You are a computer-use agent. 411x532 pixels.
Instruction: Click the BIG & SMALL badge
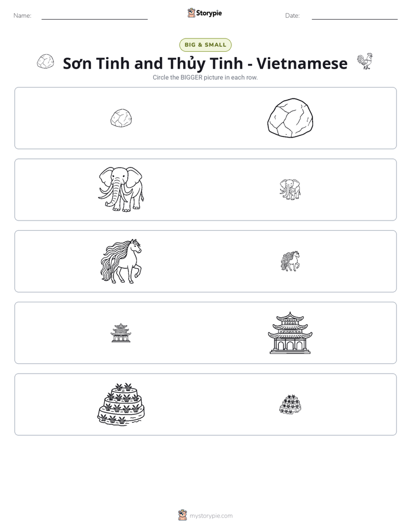point(205,45)
